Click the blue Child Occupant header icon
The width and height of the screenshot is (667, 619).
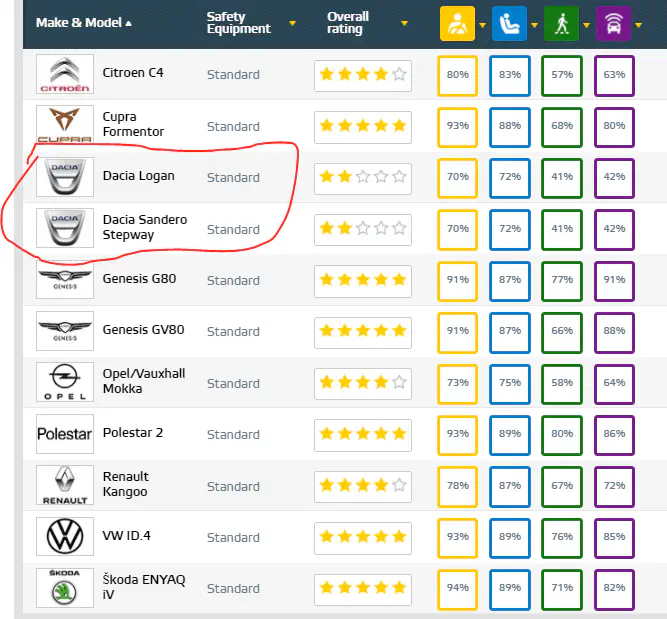509,23
